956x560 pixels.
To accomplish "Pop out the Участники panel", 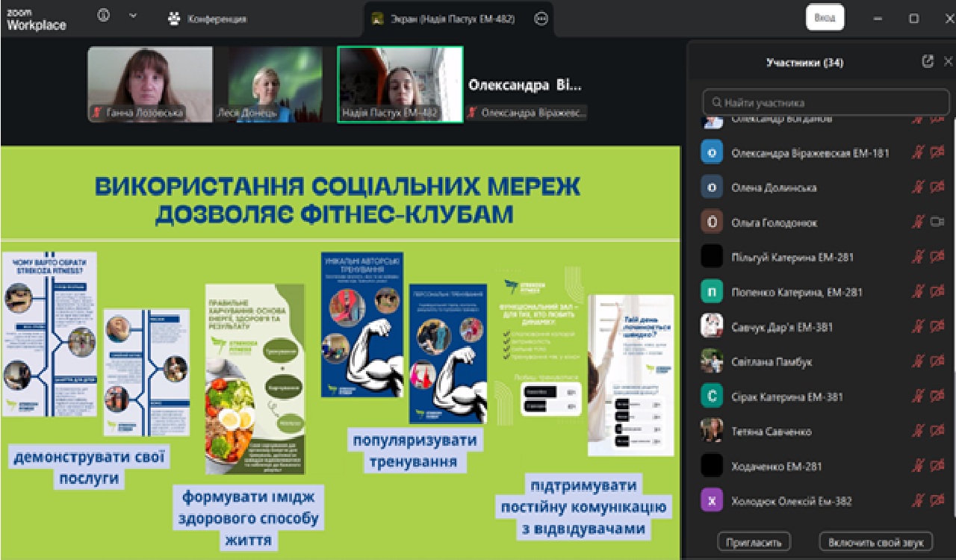I will 928,62.
